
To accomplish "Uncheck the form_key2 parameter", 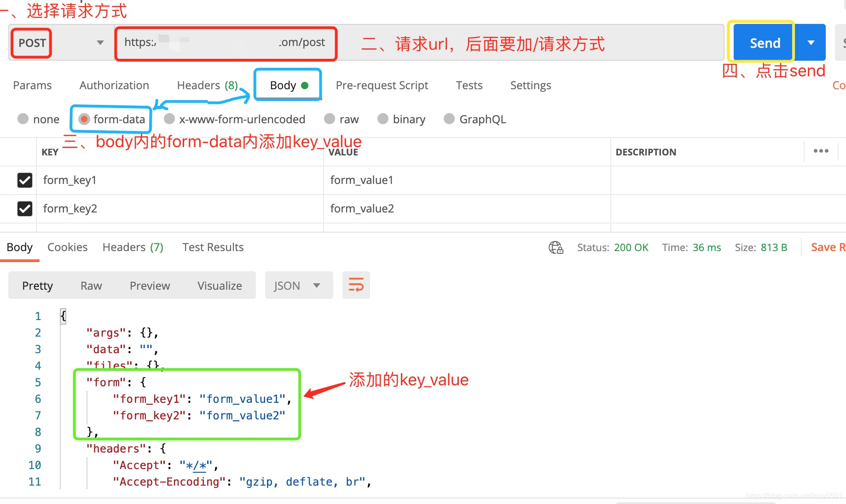I will 24,208.
